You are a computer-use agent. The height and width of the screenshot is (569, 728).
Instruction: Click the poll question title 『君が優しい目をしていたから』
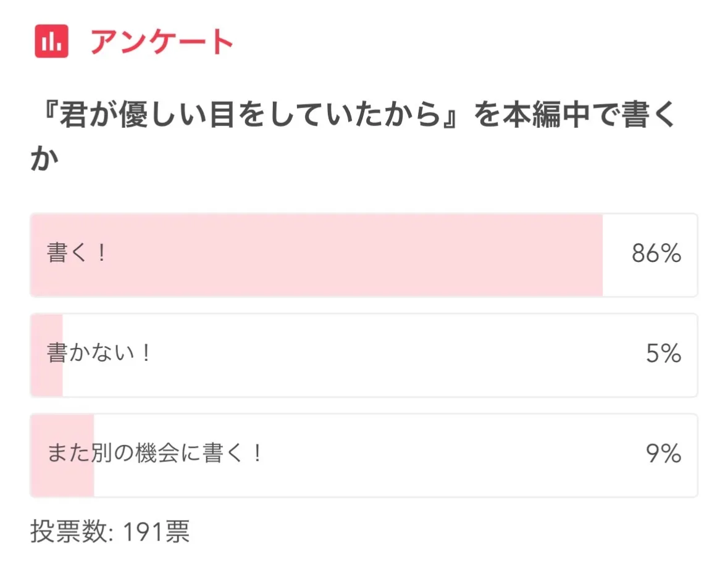tap(247, 116)
